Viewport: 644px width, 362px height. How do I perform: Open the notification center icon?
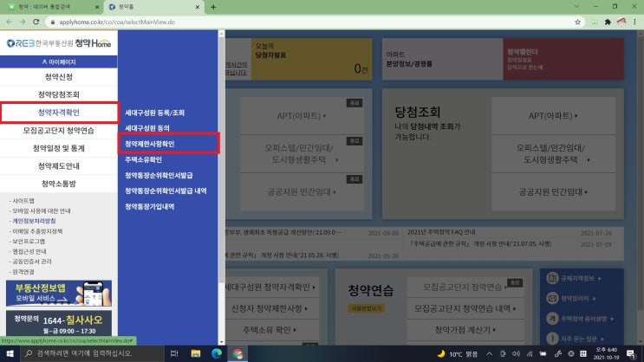631,354
